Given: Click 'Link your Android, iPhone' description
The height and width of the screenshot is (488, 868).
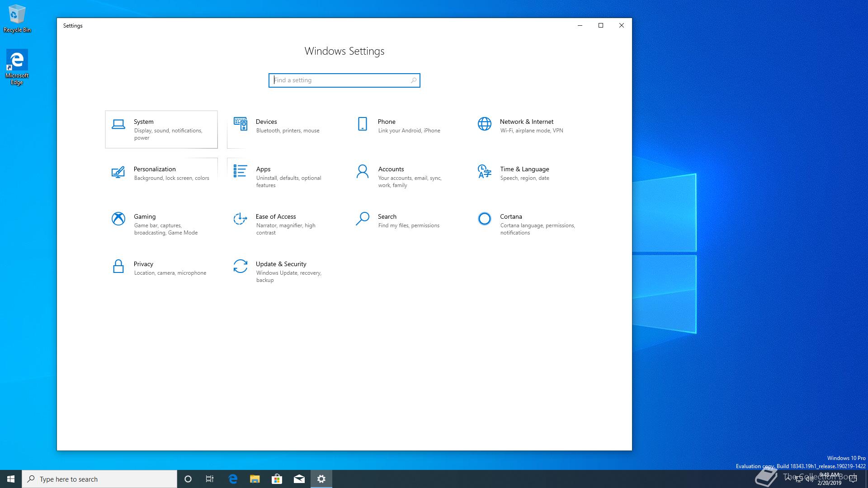Looking at the screenshot, I should [x=409, y=131].
